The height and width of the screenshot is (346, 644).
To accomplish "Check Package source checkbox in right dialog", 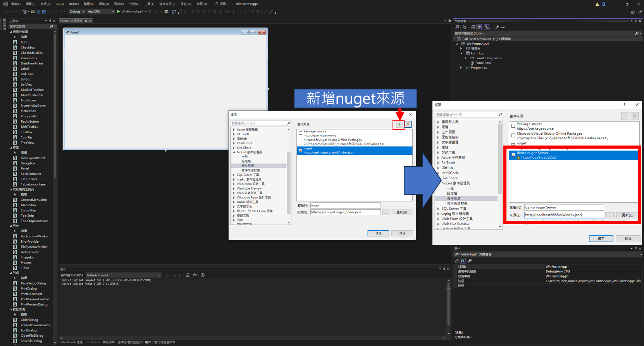I will tap(513, 126).
